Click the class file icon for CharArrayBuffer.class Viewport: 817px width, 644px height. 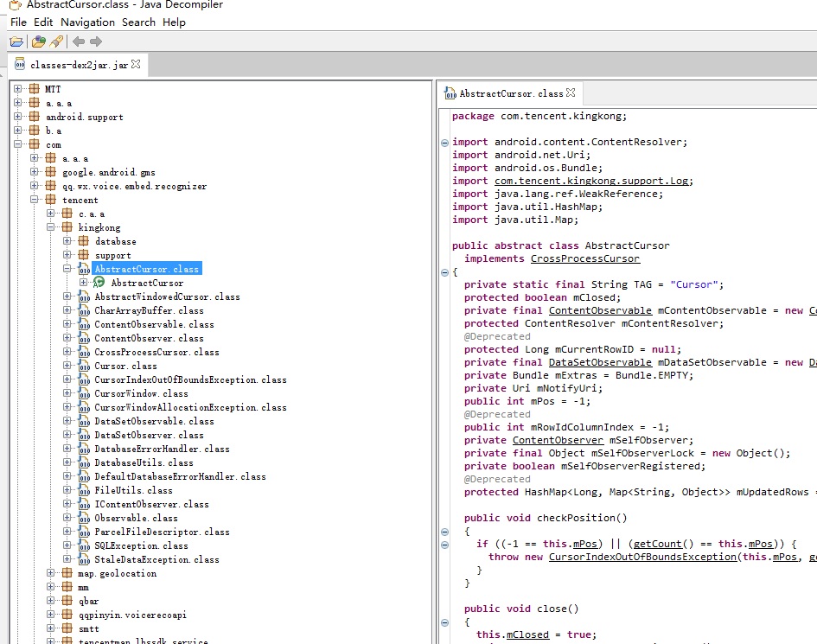point(83,310)
